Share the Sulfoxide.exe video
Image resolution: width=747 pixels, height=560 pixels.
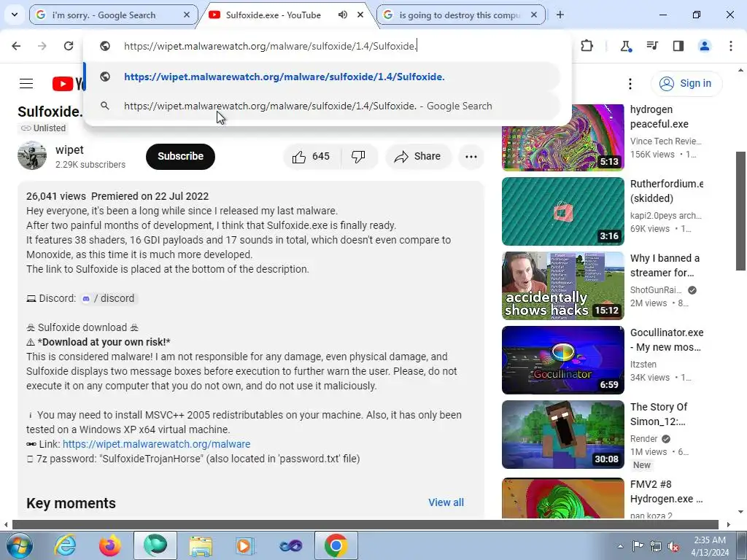pos(418,157)
